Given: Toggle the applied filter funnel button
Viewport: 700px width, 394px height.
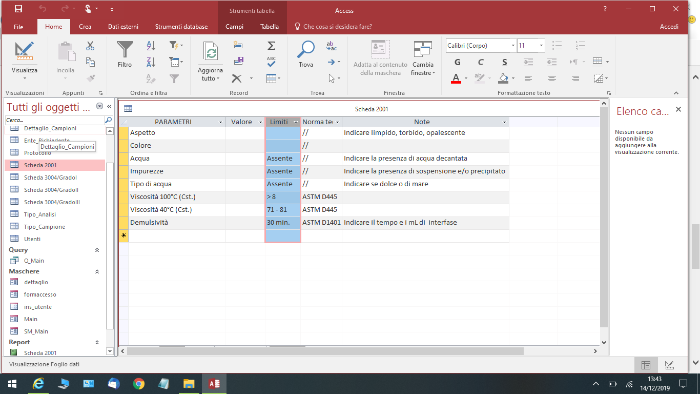Looking at the screenshot, I should [x=174, y=79].
